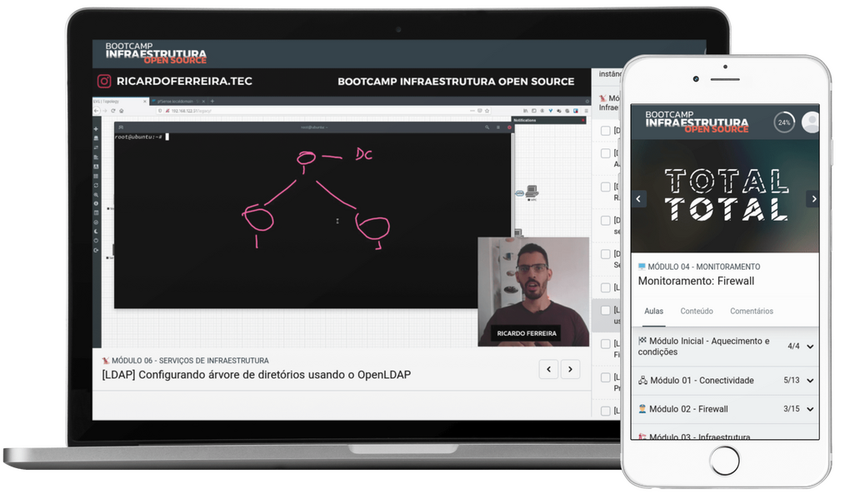Click 'MÓDULO 06 - SERVIÇOS DE INFRAESTRUTURA' label

coord(190,361)
